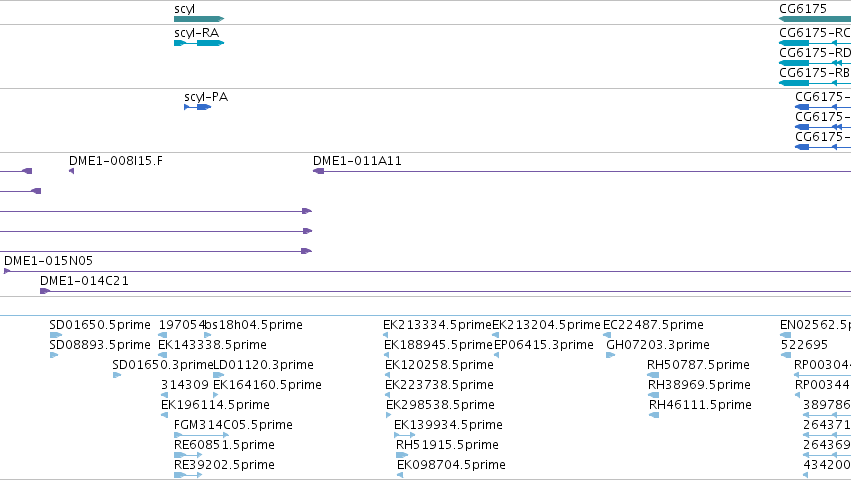Screen dimensions: 851x480
Task: Click the RE39202.5prime EST glyph
Action: 188,475
